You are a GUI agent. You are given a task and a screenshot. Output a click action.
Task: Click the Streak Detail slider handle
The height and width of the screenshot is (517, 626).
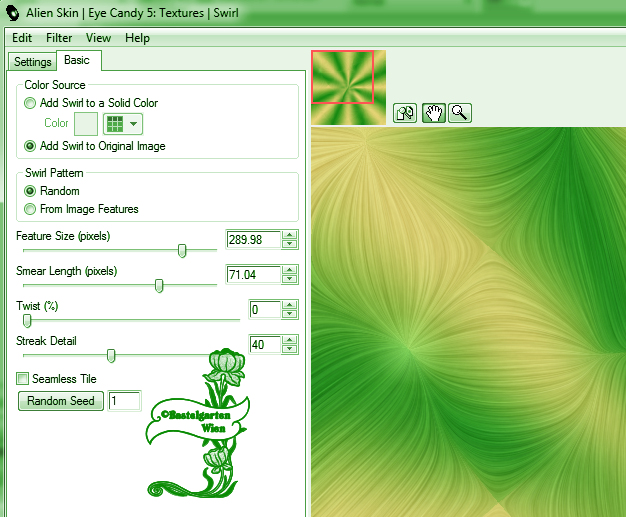(111, 356)
